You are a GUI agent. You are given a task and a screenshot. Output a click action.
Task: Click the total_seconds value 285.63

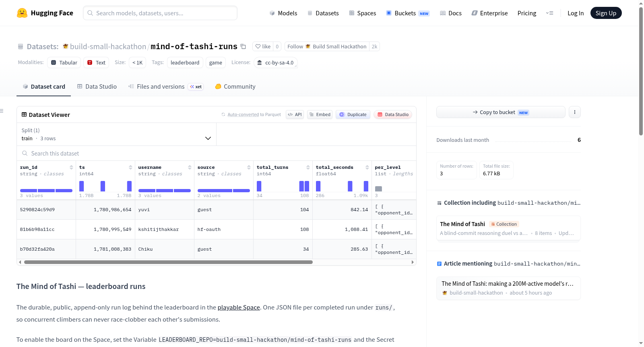(x=342, y=249)
